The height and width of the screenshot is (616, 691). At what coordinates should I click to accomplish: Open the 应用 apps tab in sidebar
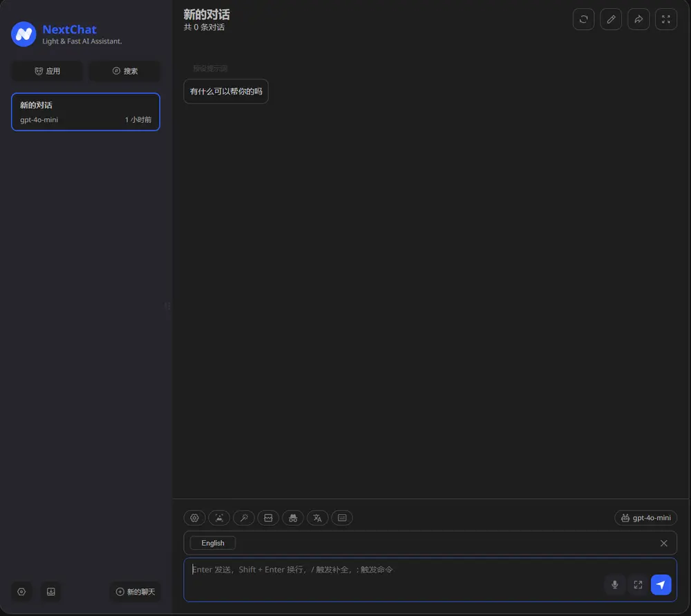pyautogui.click(x=47, y=71)
